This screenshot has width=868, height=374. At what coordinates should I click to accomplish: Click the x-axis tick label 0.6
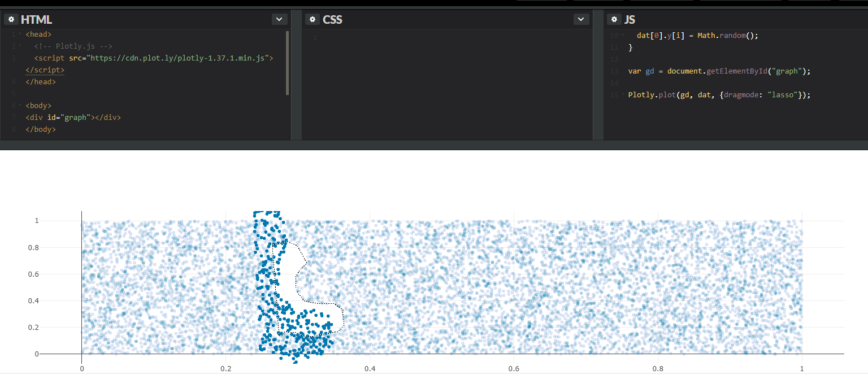[x=514, y=368]
